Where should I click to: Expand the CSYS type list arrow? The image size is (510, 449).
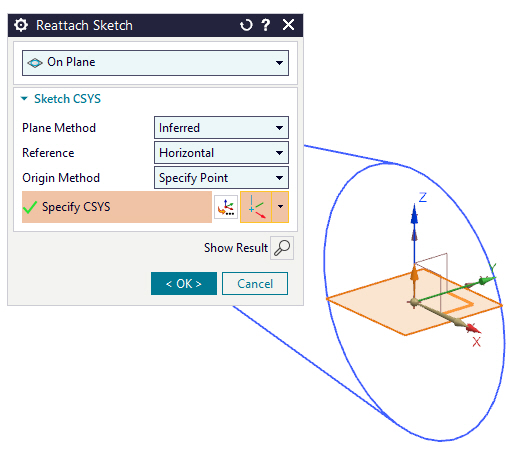click(280, 207)
